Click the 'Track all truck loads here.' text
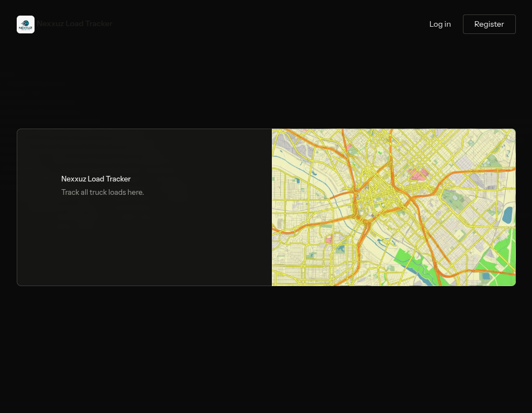Image resolution: width=532 pixels, height=413 pixels. [103, 192]
